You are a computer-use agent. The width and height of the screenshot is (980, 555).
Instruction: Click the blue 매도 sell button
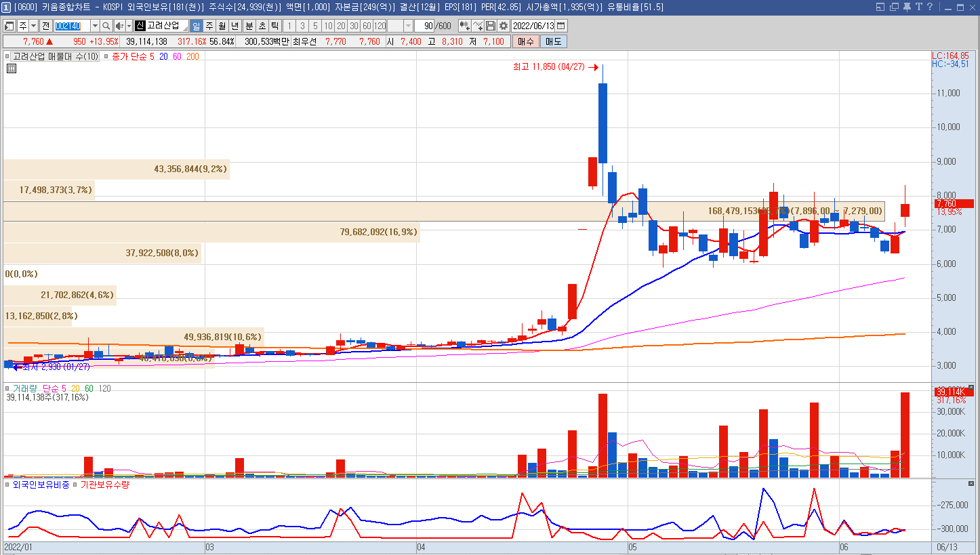553,41
